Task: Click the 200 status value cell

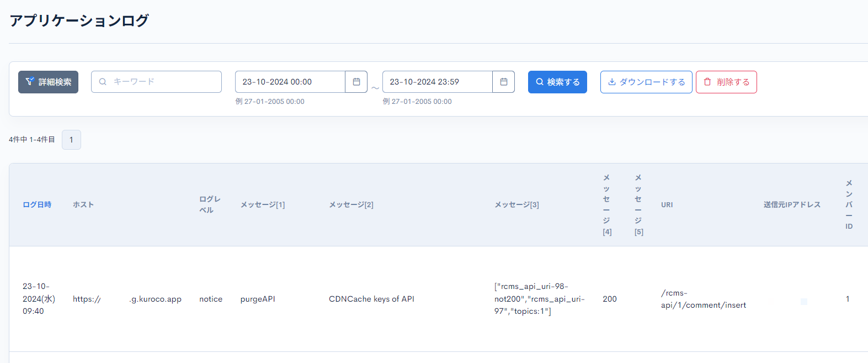Action: (x=610, y=299)
